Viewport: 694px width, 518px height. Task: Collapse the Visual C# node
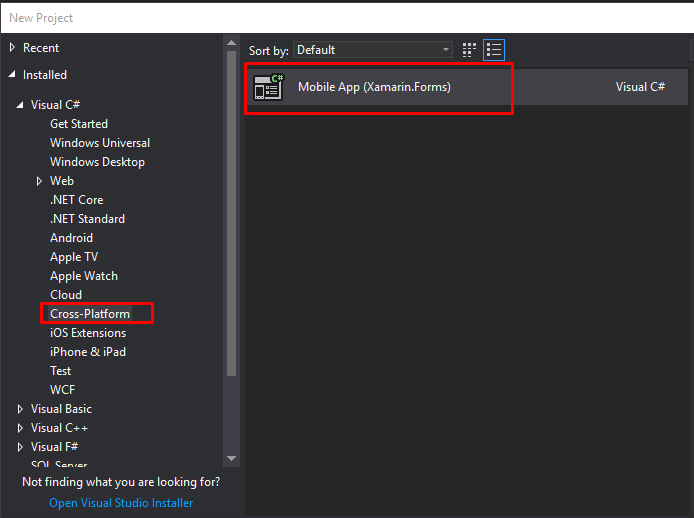[20, 105]
